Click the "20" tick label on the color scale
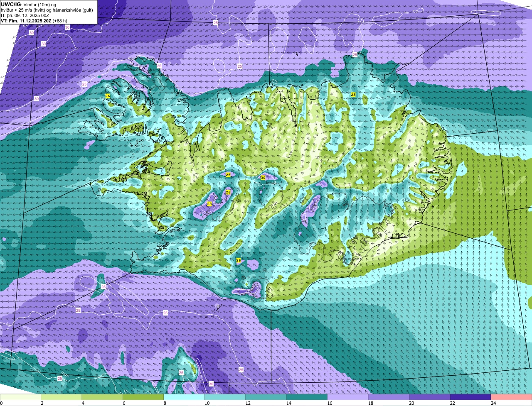The image size is (532, 406). (411, 403)
